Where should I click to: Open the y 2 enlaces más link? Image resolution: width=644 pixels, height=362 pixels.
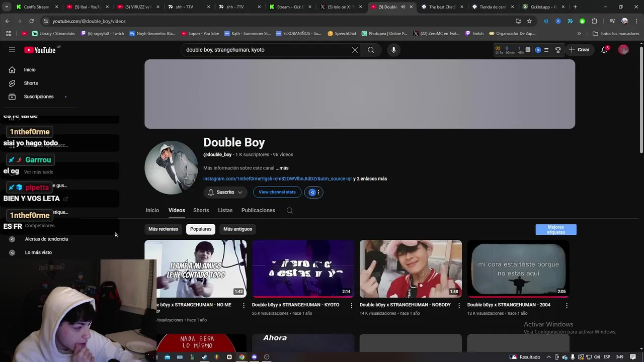tap(370, 179)
